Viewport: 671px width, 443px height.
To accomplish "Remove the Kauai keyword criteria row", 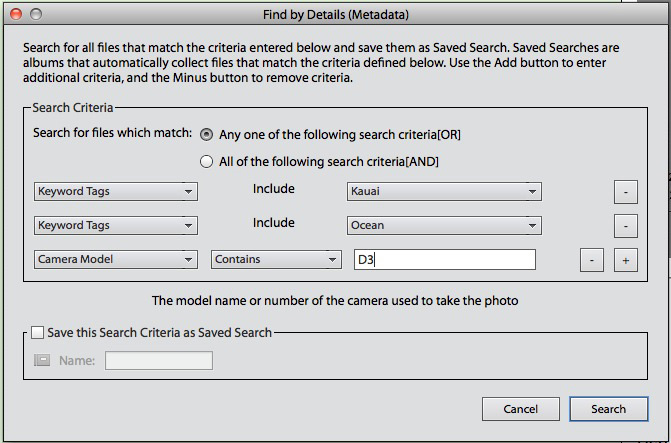I will pos(626,192).
